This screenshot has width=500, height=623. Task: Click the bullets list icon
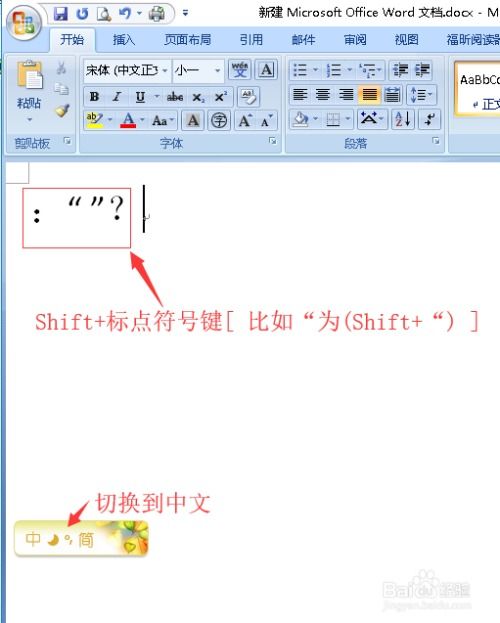300,70
